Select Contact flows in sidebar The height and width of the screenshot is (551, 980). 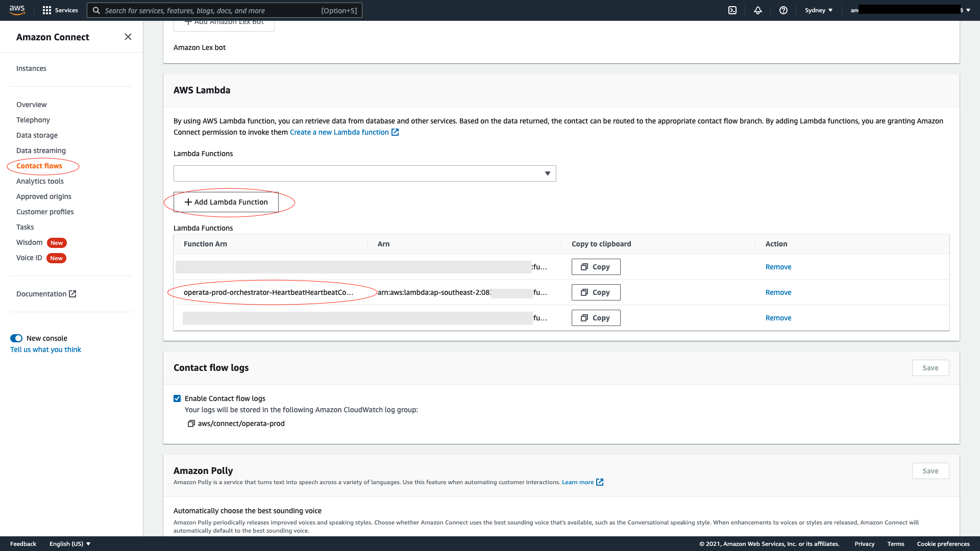tap(39, 166)
